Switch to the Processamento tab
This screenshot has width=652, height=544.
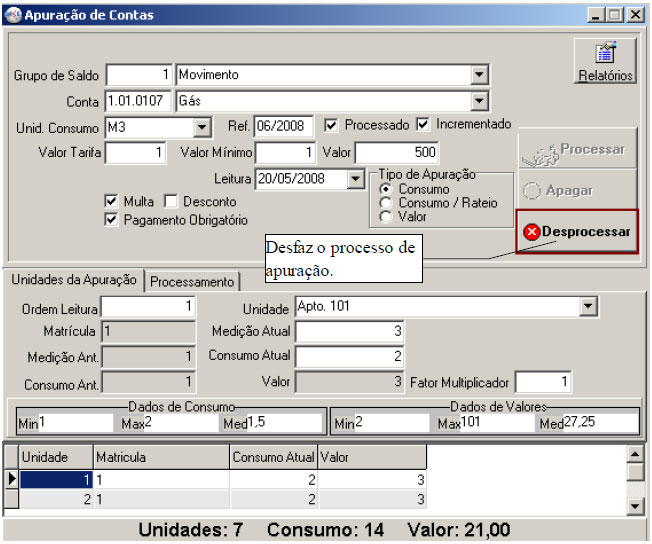[x=192, y=282]
